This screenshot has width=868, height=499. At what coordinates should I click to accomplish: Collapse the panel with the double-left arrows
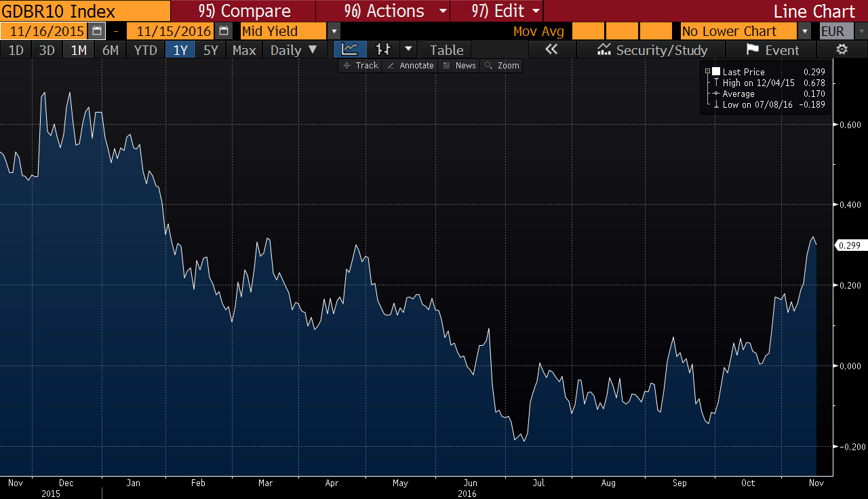pos(551,49)
